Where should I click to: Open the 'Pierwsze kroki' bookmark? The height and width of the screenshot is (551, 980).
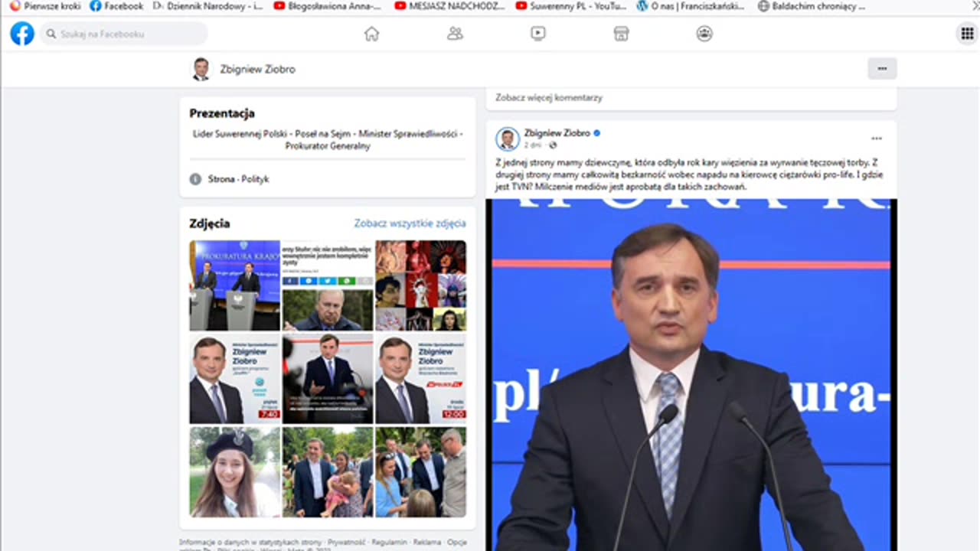[45, 6]
